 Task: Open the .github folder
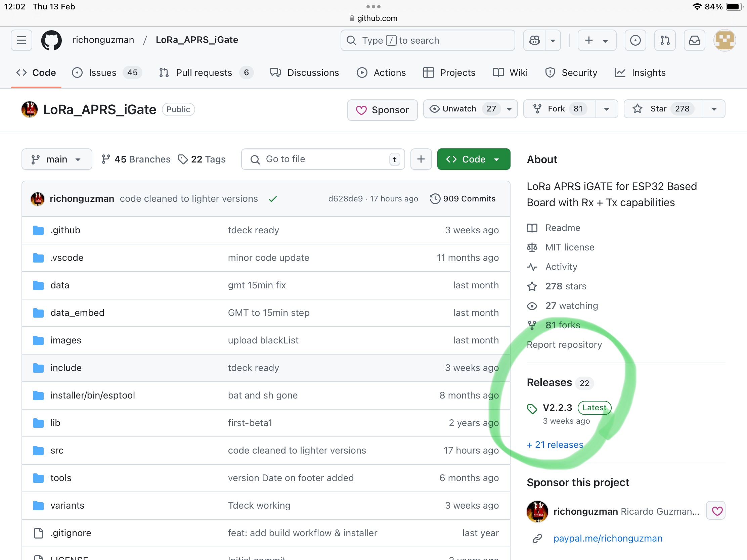pos(65,230)
